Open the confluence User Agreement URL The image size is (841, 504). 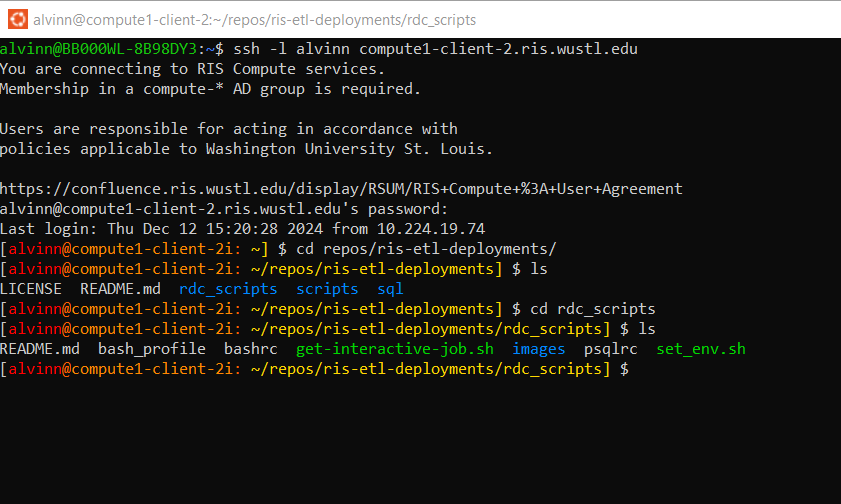click(341, 189)
